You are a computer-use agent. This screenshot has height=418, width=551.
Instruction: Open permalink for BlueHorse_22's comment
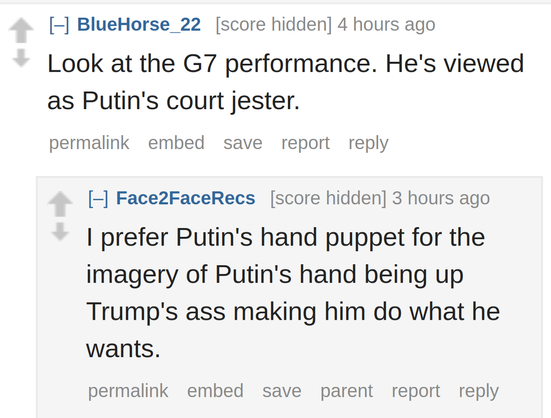click(89, 143)
